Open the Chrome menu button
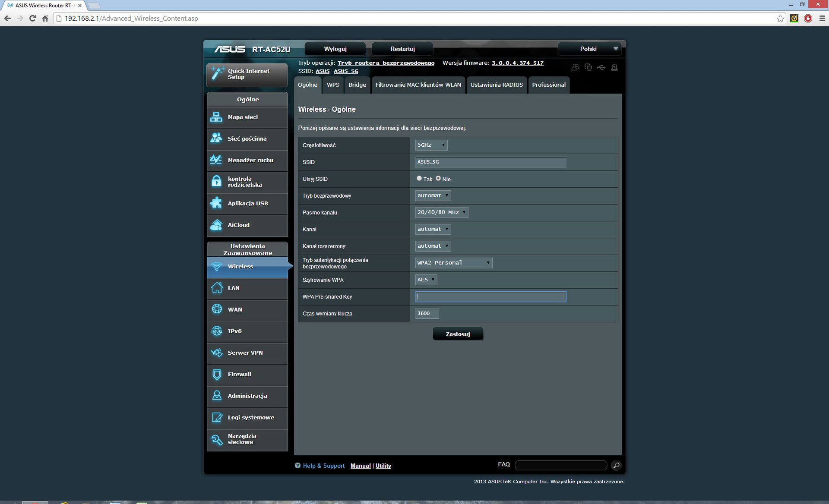This screenshot has height=504, width=829. tap(822, 18)
